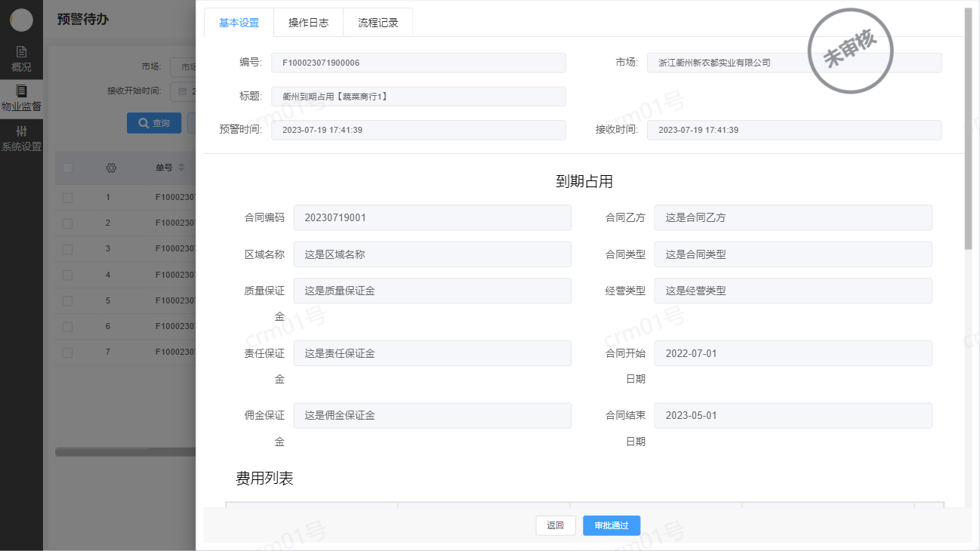Click the table column settings gear icon

[111, 168]
